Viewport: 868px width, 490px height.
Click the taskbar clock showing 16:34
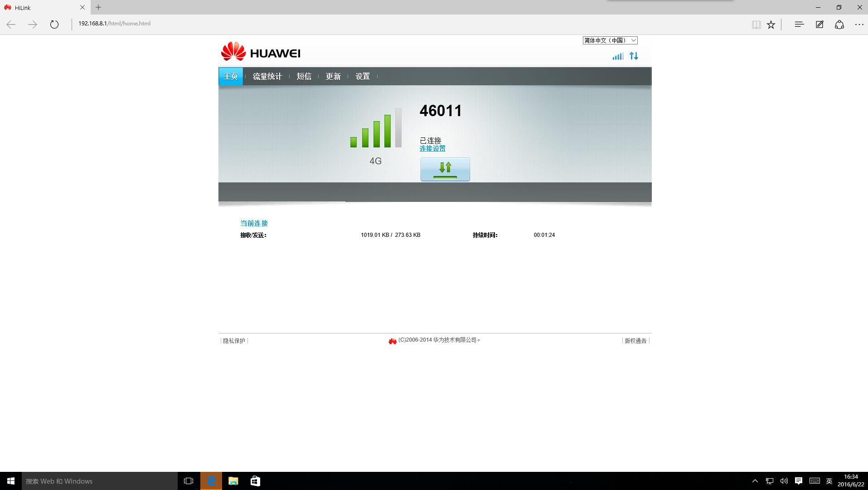point(851,481)
